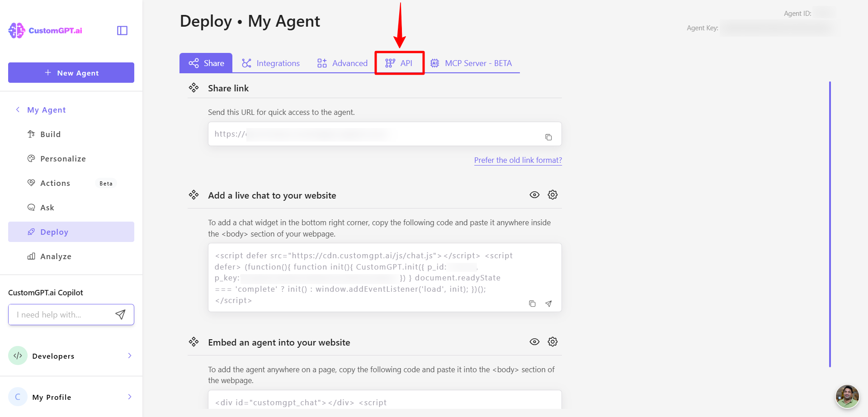This screenshot has height=417, width=868.
Task: Click the share link URL field
Action: coord(385,134)
